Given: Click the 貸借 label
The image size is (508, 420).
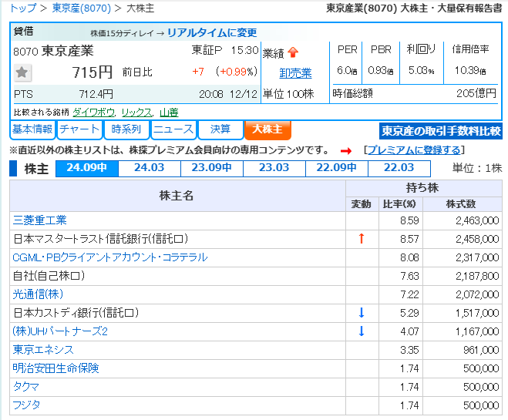Looking at the screenshot, I should (x=23, y=31).
